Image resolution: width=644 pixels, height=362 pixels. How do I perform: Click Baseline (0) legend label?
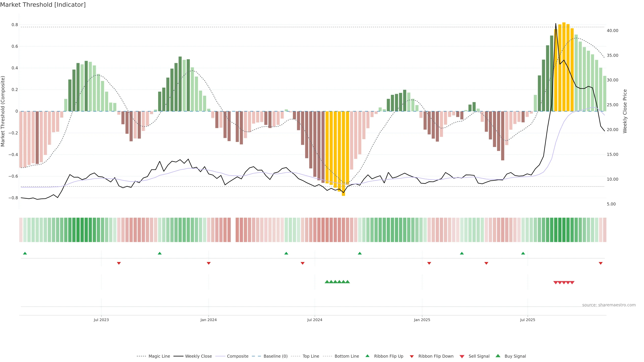tap(276, 356)
